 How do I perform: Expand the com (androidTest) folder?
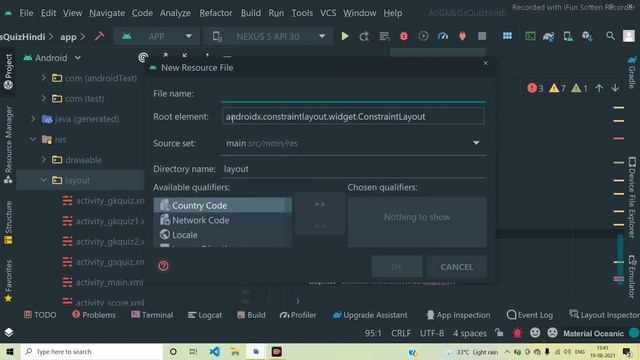43,78
